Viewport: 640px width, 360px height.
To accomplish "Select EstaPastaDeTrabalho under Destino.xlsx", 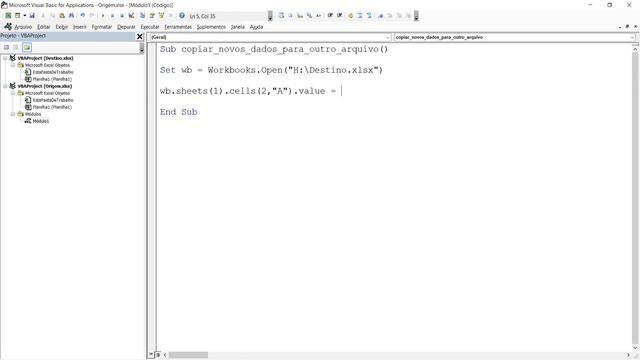I will coord(53,72).
